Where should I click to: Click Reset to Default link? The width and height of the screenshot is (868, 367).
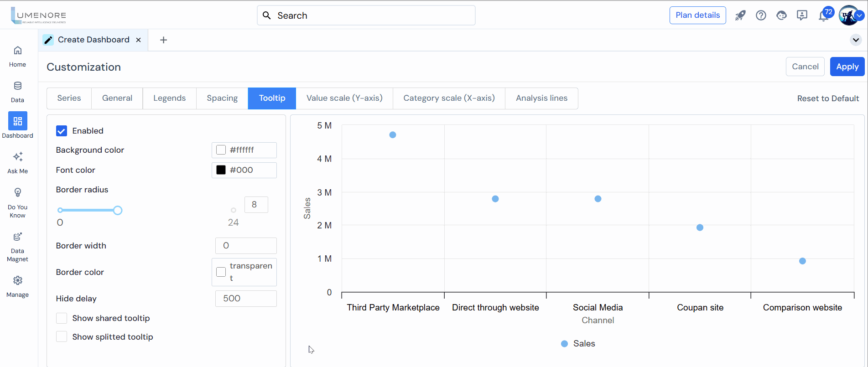pos(828,98)
